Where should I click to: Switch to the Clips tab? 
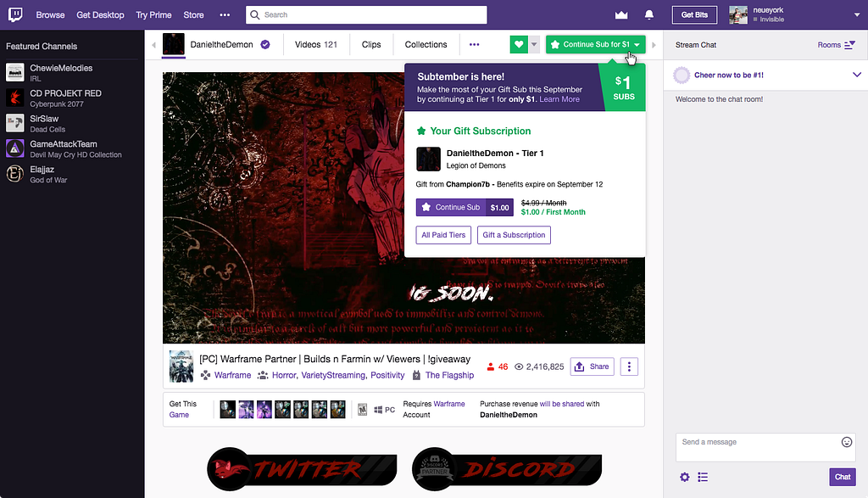[371, 44]
